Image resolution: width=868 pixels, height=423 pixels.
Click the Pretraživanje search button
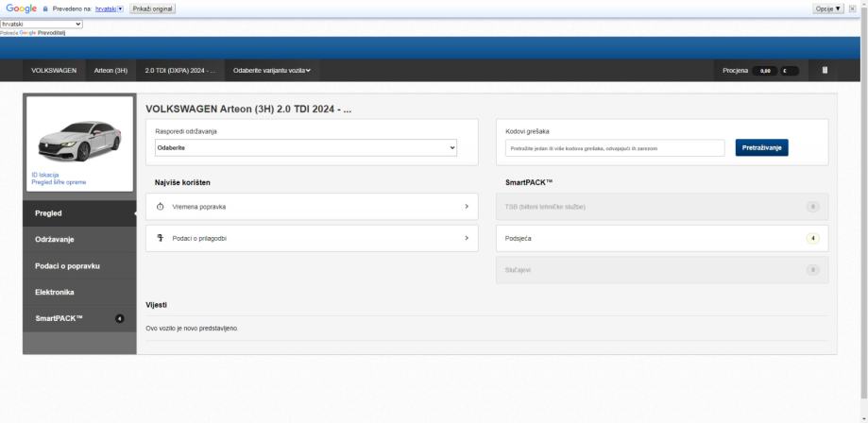[x=761, y=148]
